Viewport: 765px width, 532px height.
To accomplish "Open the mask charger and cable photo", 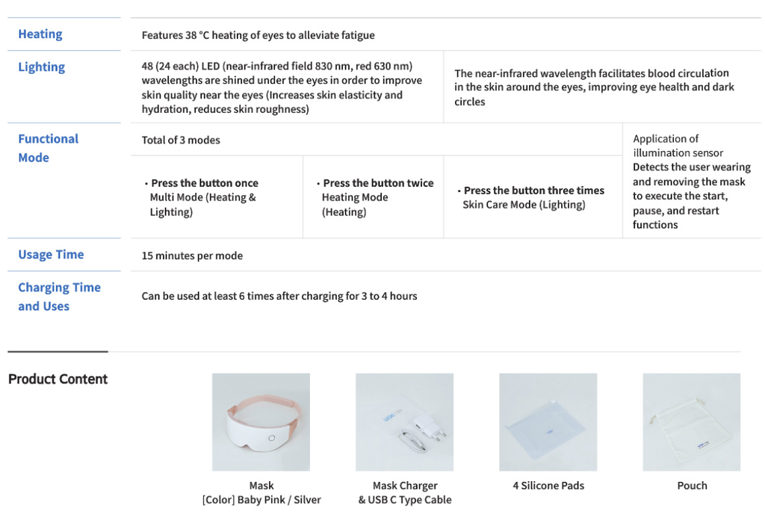I will pyautogui.click(x=404, y=422).
